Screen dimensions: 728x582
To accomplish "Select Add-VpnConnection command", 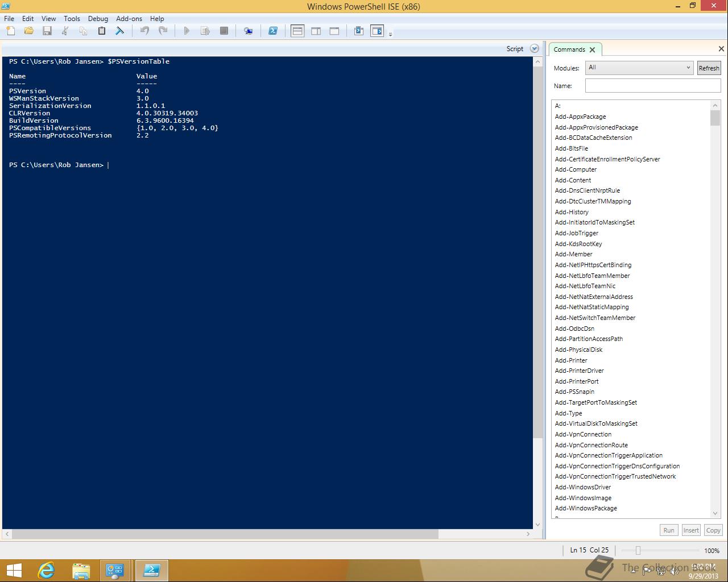I will click(x=583, y=434).
